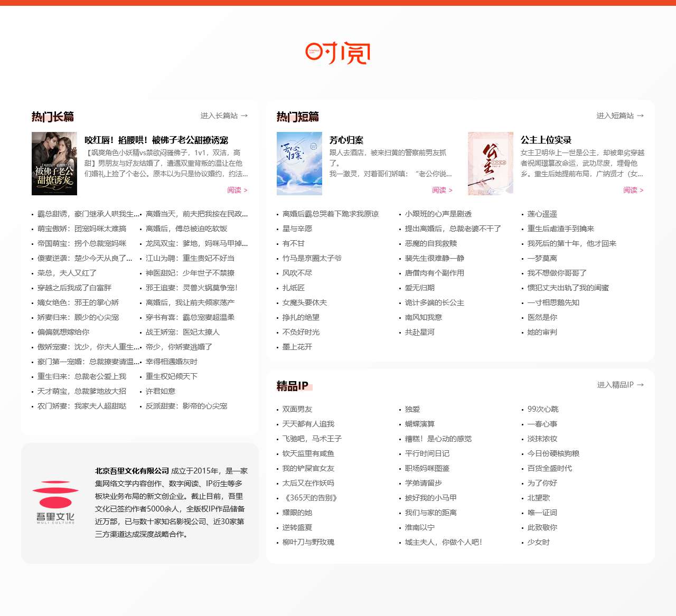Open title 咬红唇！掐腰哄！被佛子老公甜撩诱宠
This screenshot has height=616, width=676.
(156, 140)
